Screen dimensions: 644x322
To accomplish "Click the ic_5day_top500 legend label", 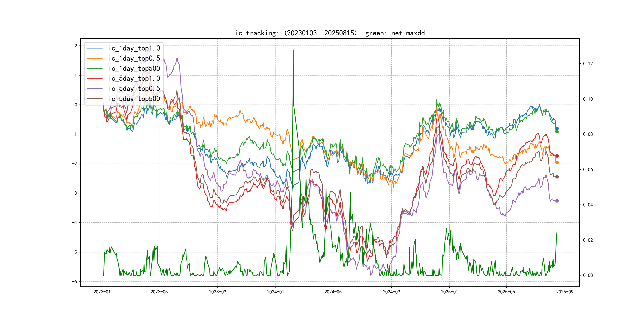I will (134, 99).
